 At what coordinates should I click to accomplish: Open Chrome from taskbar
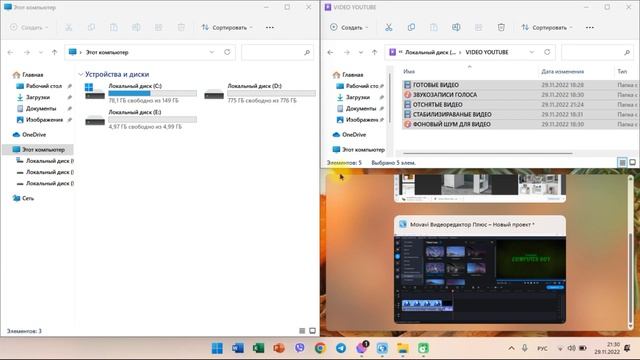320,348
